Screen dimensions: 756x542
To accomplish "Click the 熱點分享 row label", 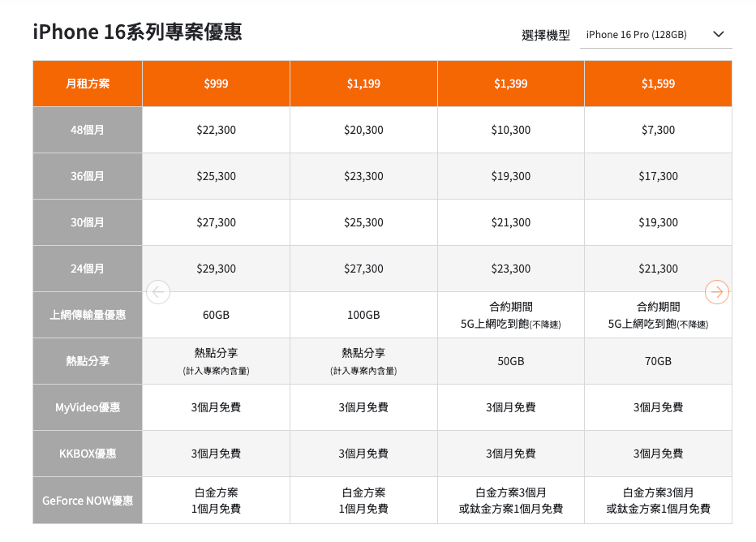I will click(88, 361).
